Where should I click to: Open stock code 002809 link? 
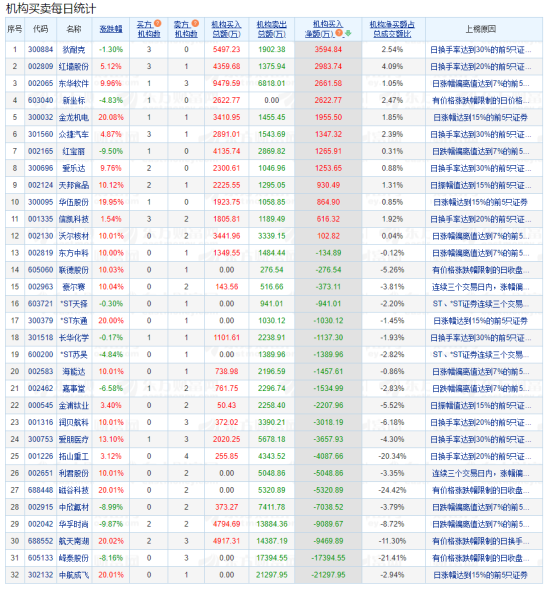click(x=41, y=66)
